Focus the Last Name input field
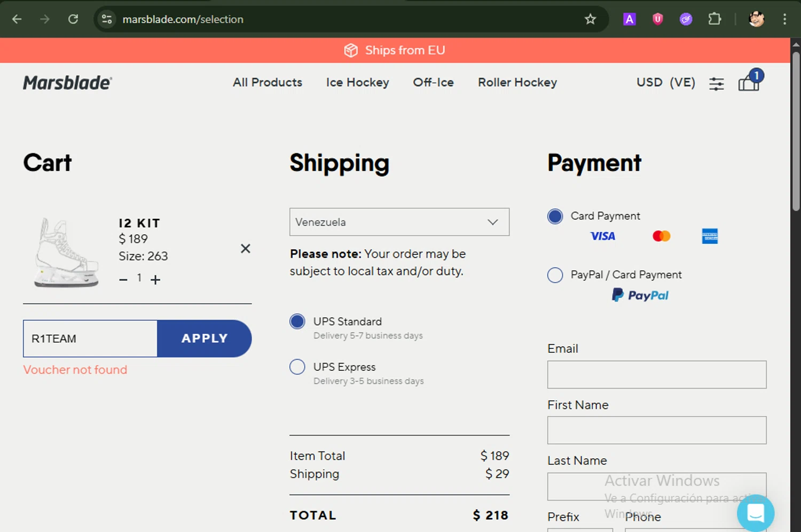 [657, 486]
